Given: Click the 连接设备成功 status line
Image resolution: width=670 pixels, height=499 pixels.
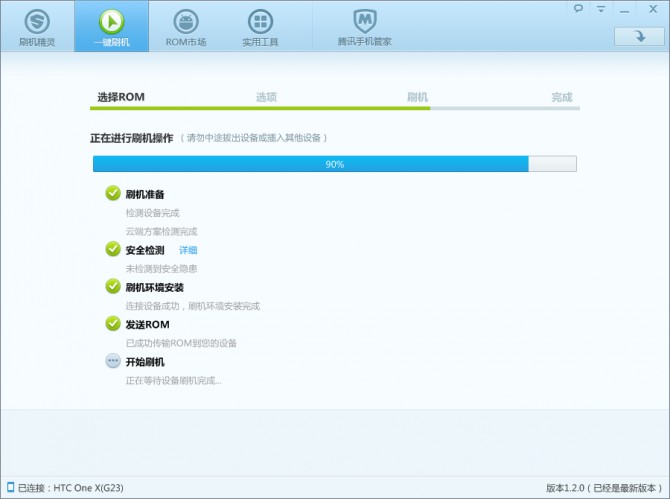Looking at the screenshot, I should click(x=192, y=306).
